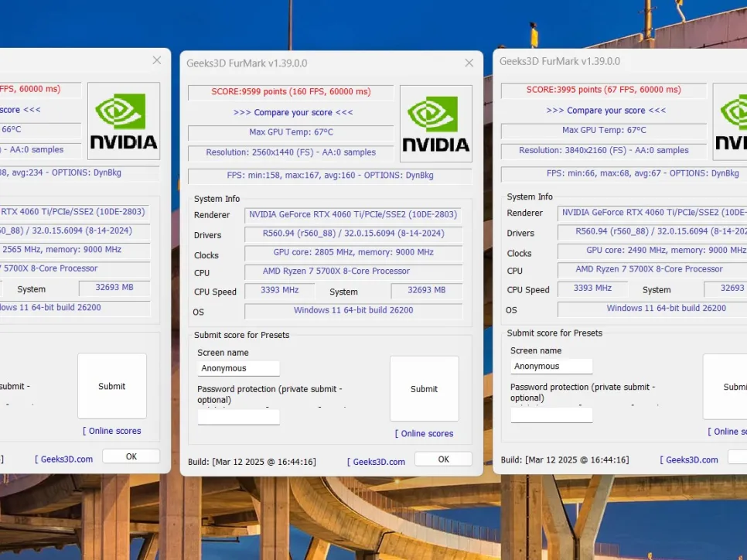Viewport: 747px width, 560px height.
Task: Click the Screen name field in the middle window
Action: click(239, 369)
